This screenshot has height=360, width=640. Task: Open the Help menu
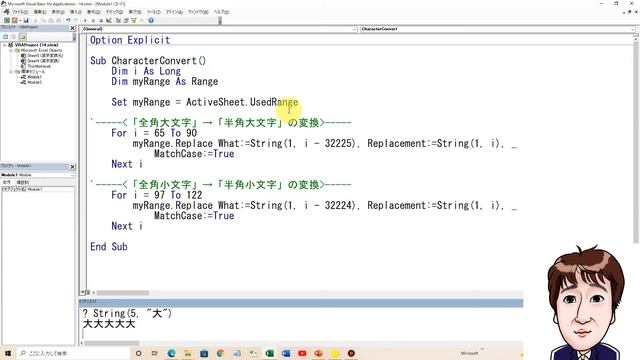tap(221, 12)
